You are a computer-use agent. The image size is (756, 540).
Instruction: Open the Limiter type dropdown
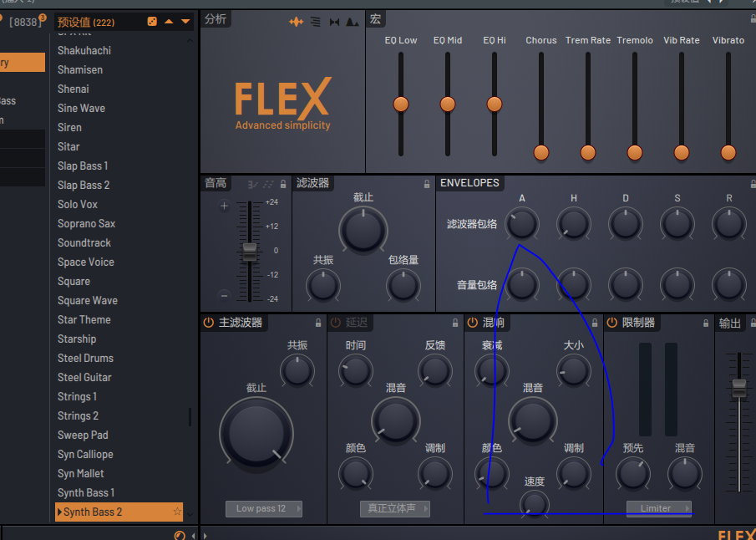coord(658,508)
